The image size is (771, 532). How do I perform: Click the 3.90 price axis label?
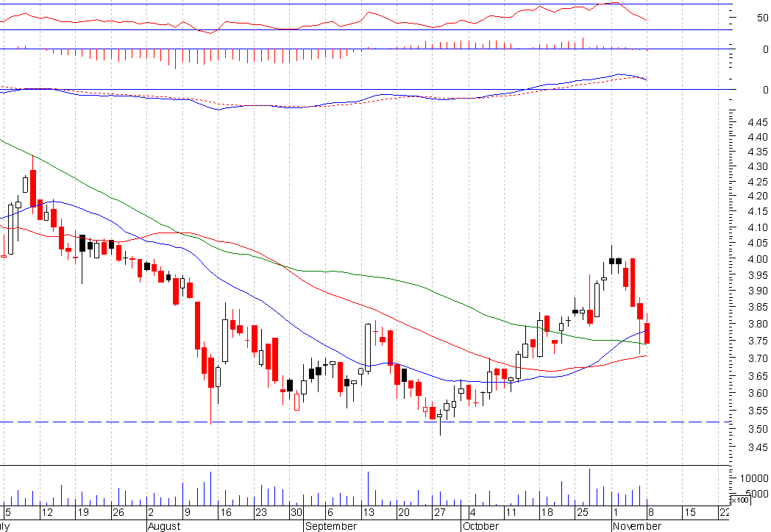(x=757, y=291)
